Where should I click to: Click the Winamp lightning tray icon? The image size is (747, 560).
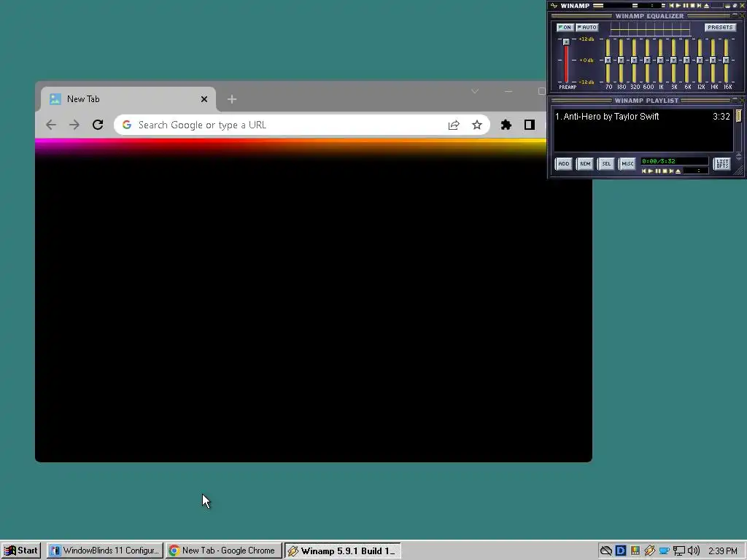[x=649, y=551]
